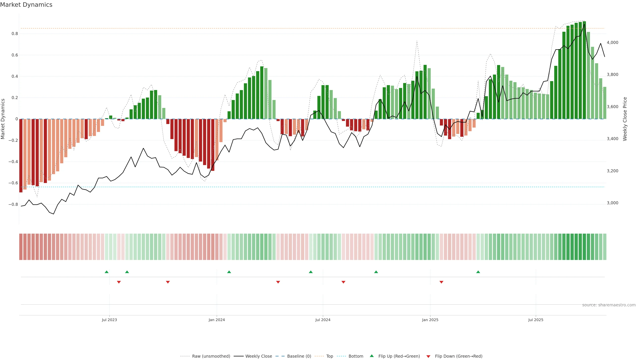Click the flip-up marker just before Jul 2024
Screen dimensions: 644x362
click(310, 272)
